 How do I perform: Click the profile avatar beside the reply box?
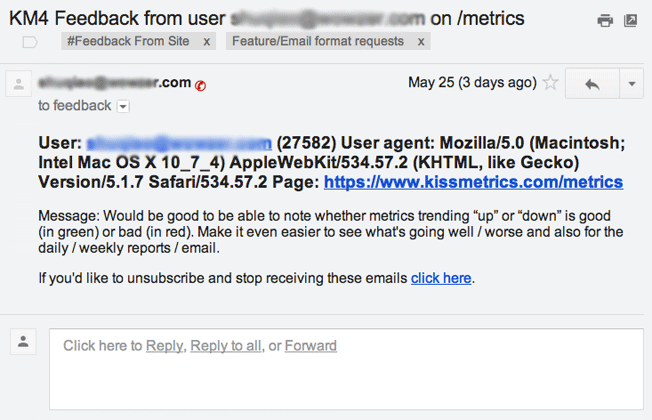coord(23,341)
